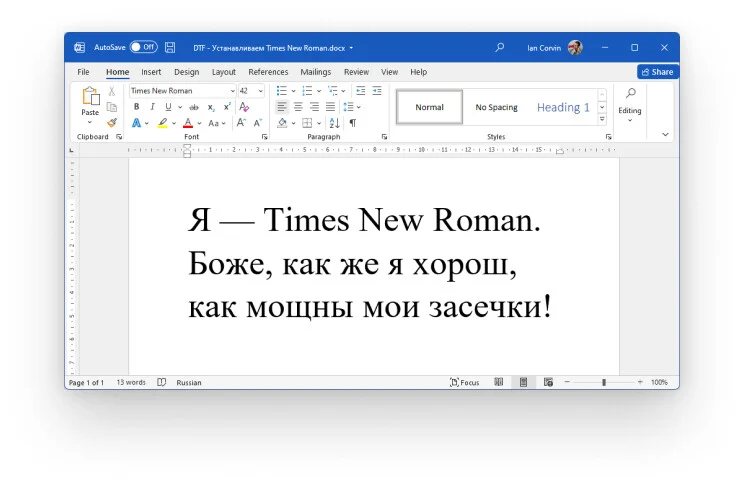Click the zoom slider handle
Viewport: 744px width, 486px height.
[x=604, y=382]
